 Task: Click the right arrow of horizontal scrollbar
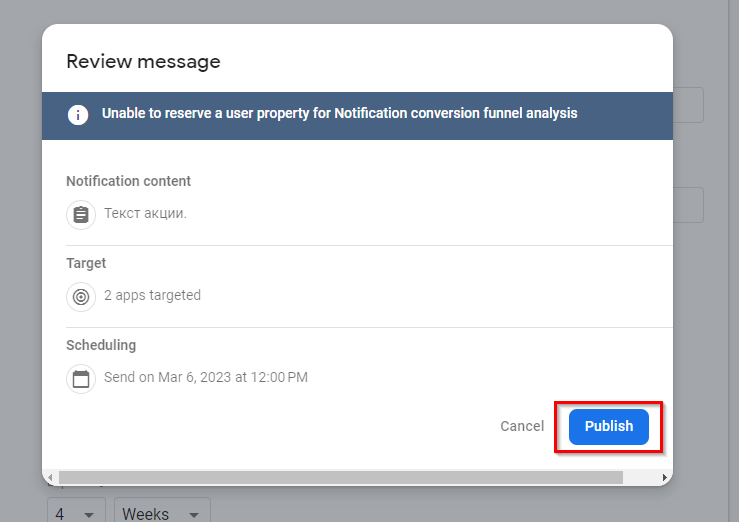(x=665, y=478)
